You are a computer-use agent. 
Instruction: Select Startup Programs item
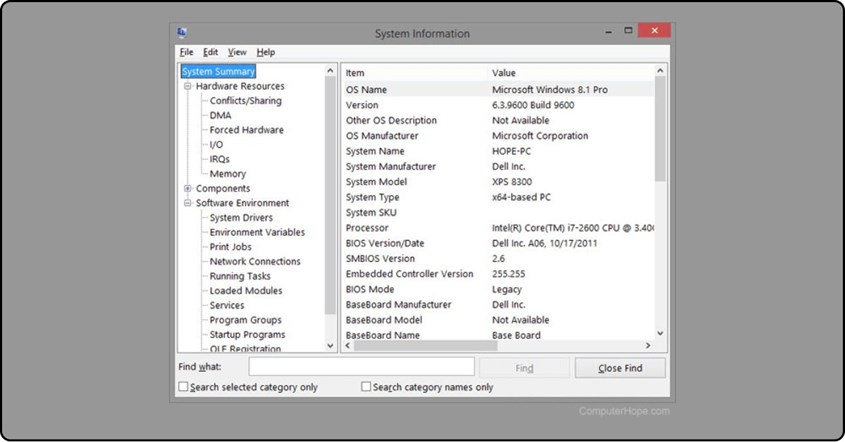pos(247,334)
